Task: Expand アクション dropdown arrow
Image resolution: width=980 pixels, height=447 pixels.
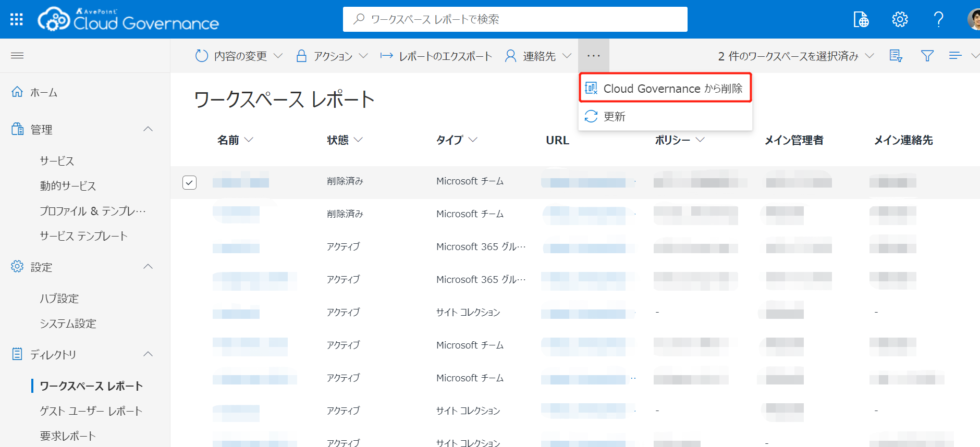Action: tap(363, 56)
